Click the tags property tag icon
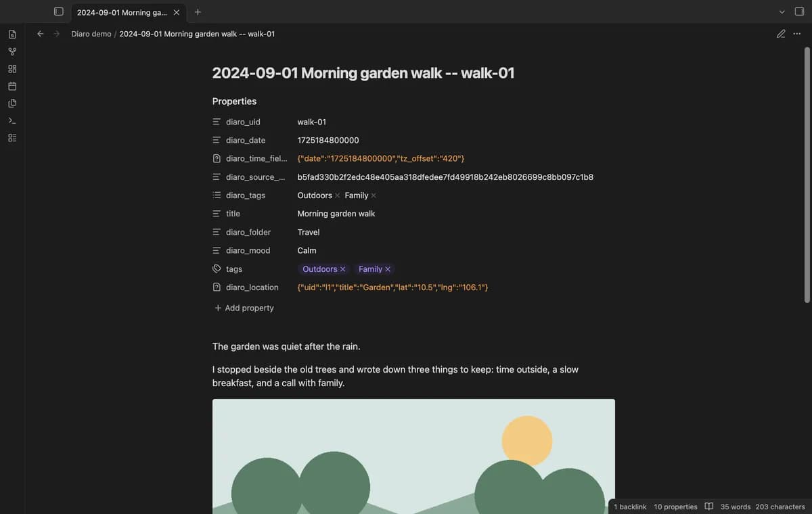Viewport: 812px width, 514px height. (x=217, y=269)
